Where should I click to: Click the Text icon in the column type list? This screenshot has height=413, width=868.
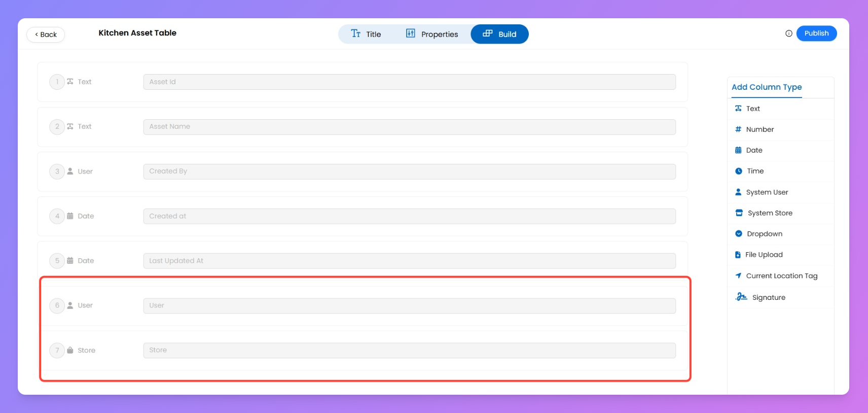pos(738,109)
